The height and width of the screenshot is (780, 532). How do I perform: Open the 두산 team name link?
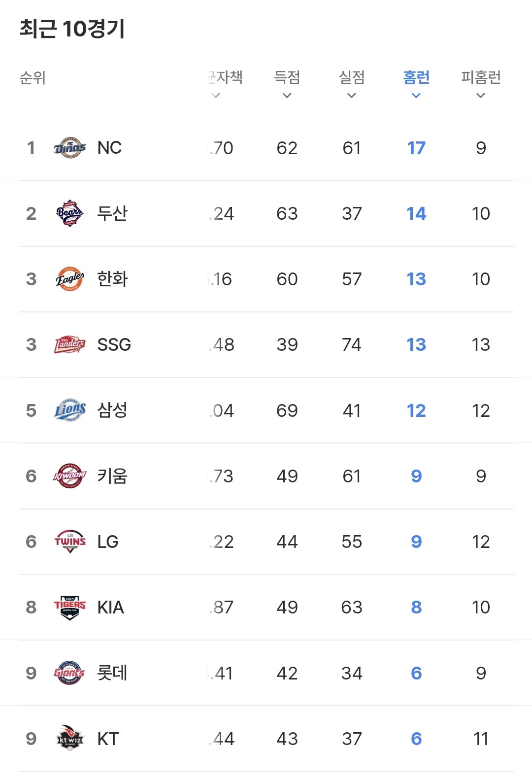112,213
